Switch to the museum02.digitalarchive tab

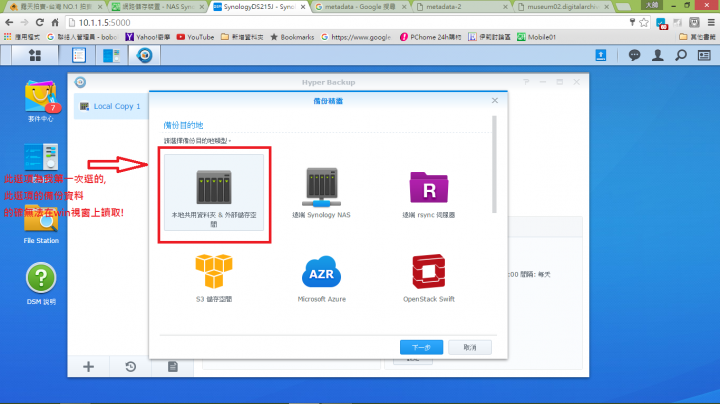562,7
